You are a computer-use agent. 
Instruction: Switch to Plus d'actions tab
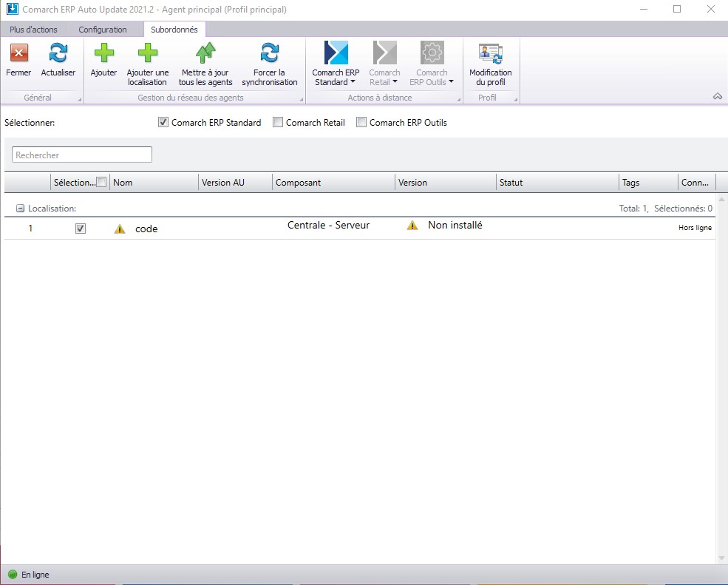point(33,30)
